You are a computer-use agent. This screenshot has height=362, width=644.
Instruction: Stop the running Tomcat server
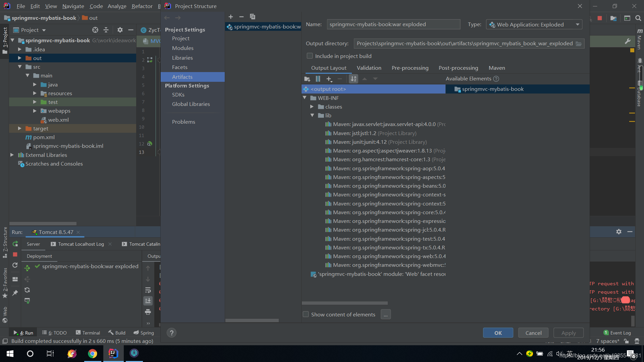[15, 255]
